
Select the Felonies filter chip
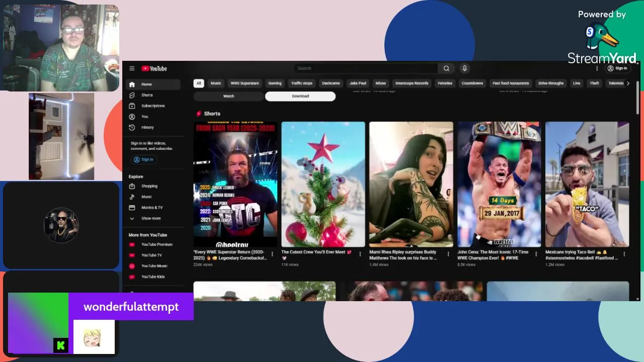point(445,83)
